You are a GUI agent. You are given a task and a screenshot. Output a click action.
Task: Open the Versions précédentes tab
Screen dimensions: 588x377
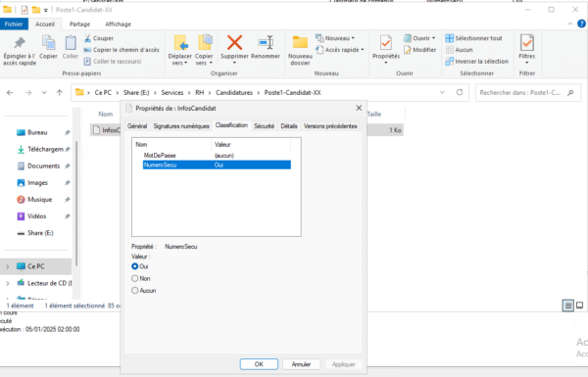[330, 126]
